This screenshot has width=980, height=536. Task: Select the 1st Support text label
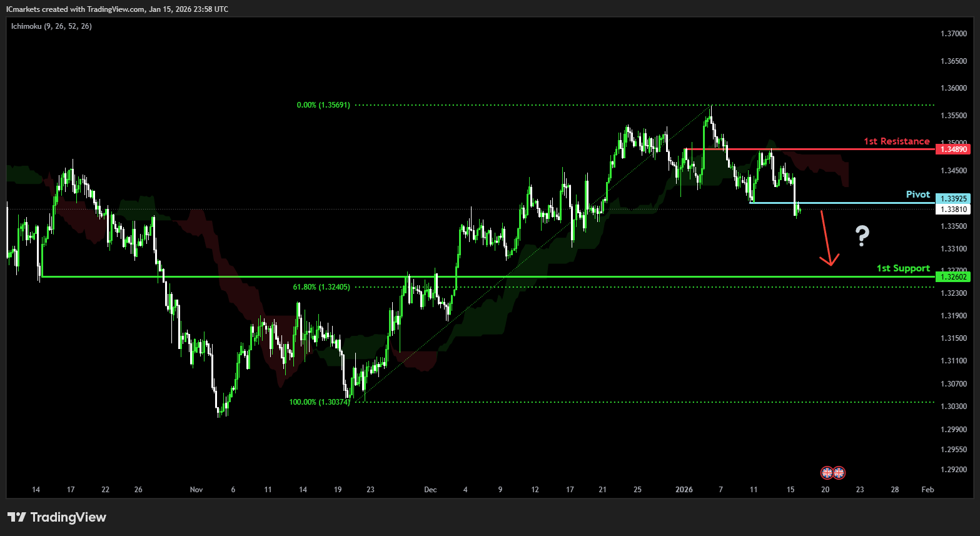tap(902, 268)
